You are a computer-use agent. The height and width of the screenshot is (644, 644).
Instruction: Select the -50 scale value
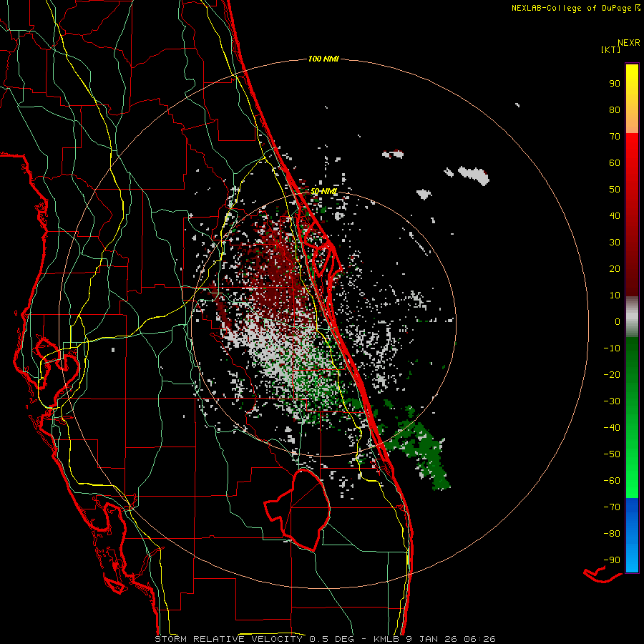612,454
